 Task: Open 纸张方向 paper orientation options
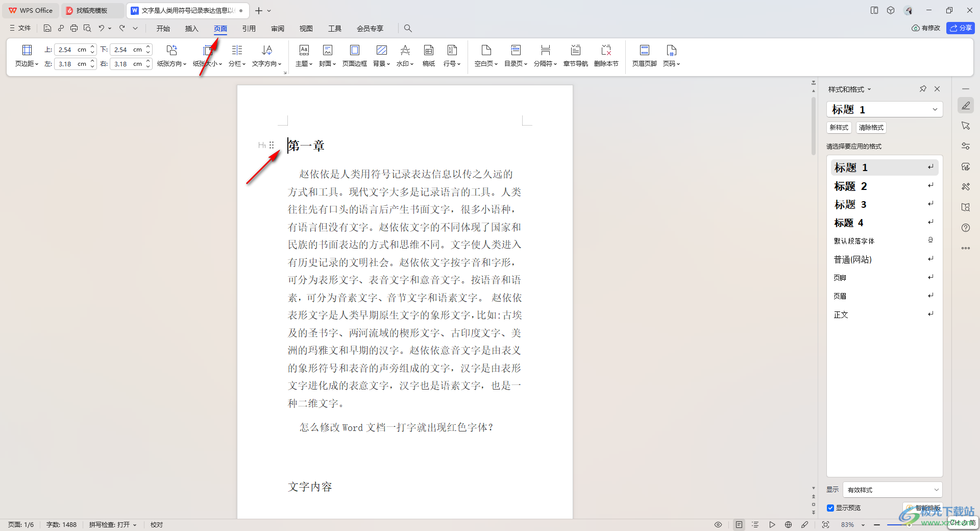tap(171, 56)
